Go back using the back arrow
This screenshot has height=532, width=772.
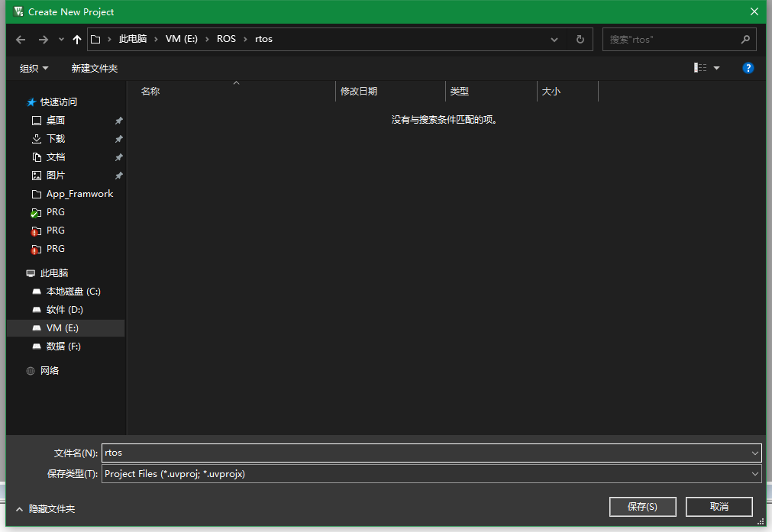click(x=21, y=40)
